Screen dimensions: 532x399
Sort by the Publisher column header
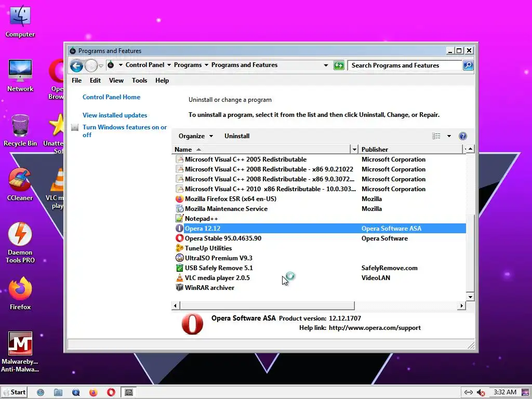click(x=410, y=149)
